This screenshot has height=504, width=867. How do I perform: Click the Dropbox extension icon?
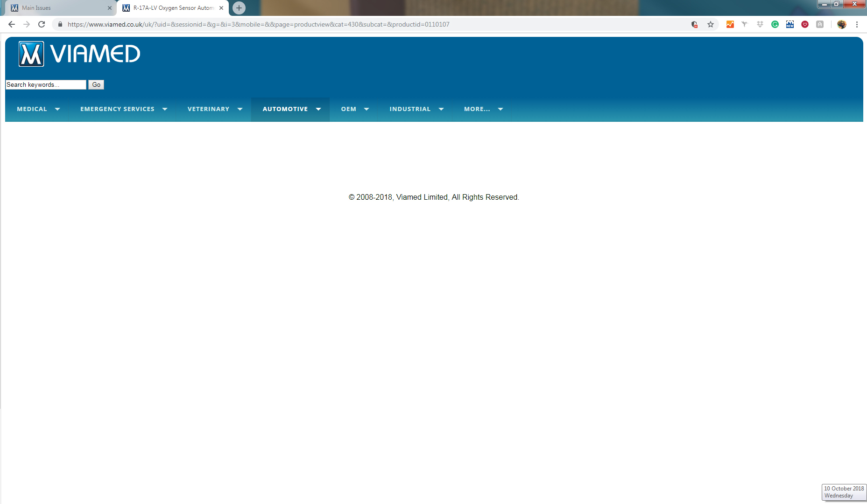click(760, 24)
